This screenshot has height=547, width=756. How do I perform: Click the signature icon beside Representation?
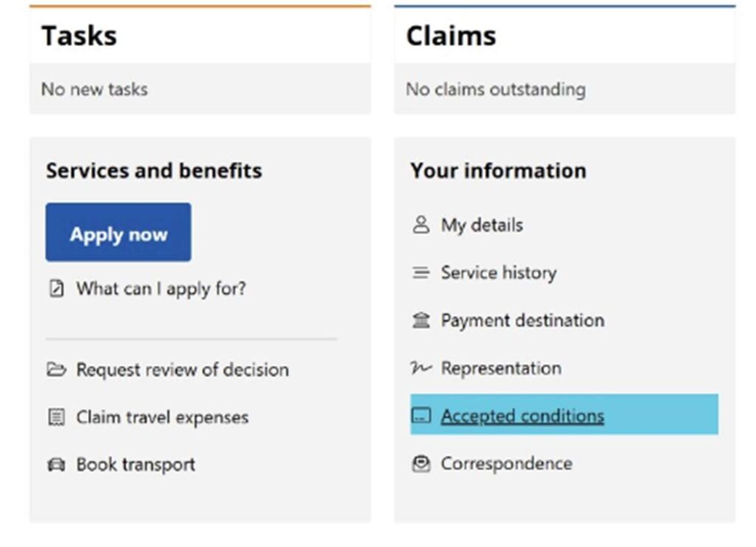(x=421, y=368)
